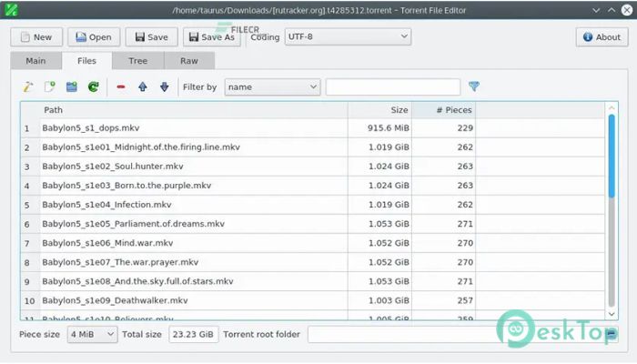Sort by the # Pieces column header
The height and width of the screenshot is (364, 637).
click(x=444, y=110)
